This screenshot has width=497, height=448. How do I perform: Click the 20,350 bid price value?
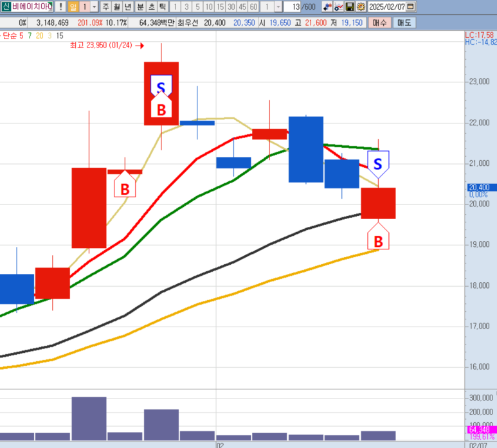pos(244,22)
